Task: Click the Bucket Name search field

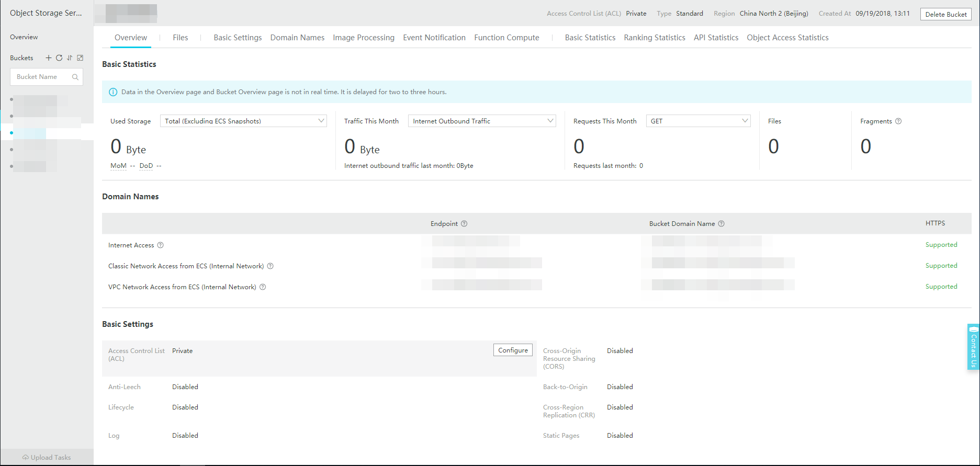Action: pos(42,77)
